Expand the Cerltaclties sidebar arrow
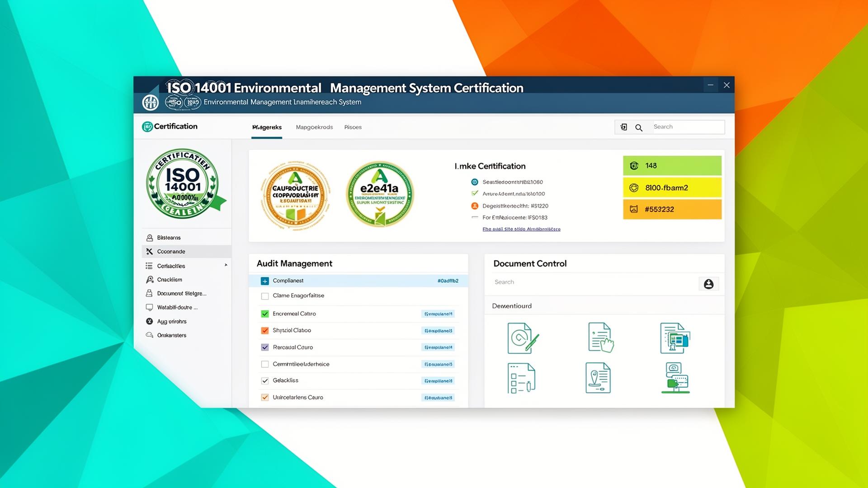868x488 pixels. click(226, 265)
